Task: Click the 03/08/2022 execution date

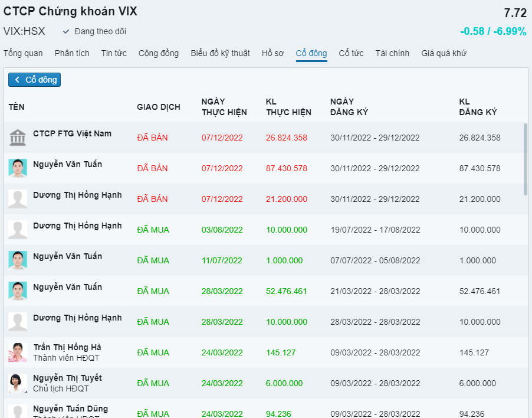Action: [x=222, y=230]
